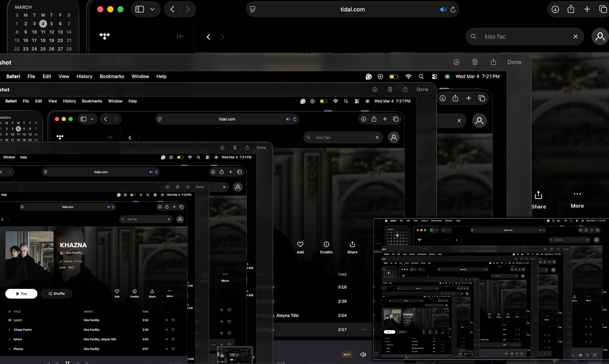The image size is (609, 364).
Task: Open the File menu in the uppermost menu bar
Action: 31,76
